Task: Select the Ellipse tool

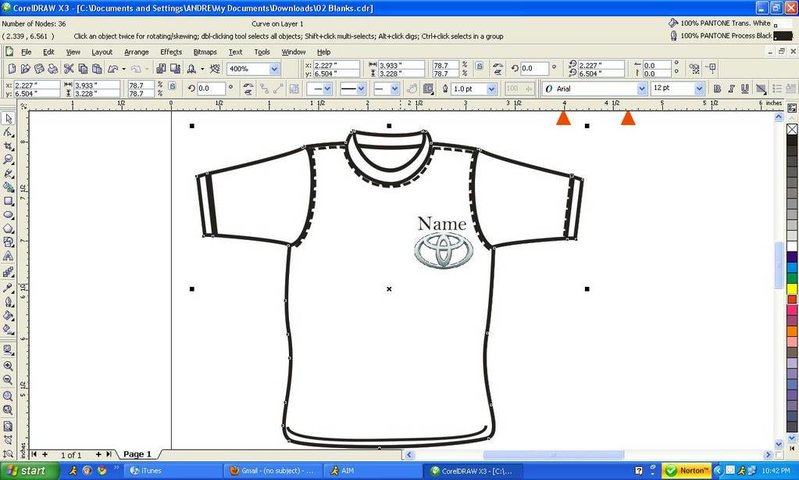Action: [8, 215]
